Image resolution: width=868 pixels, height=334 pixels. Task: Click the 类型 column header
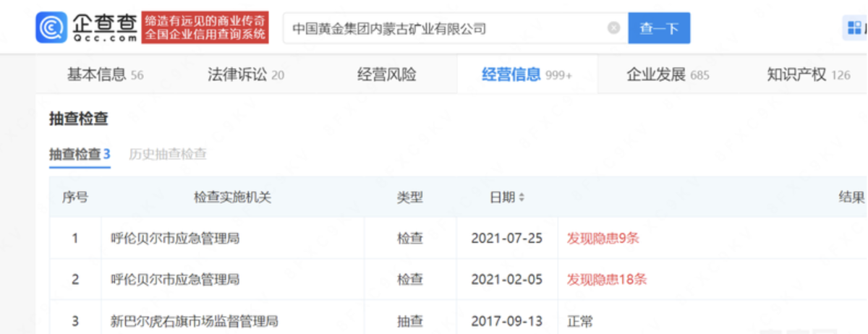pos(409,197)
